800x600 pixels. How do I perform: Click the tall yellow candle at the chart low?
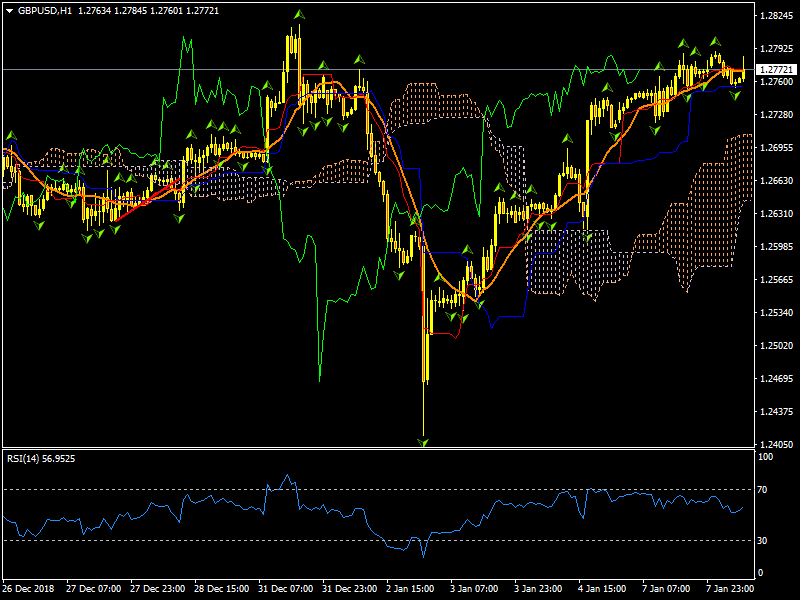click(x=426, y=350)
